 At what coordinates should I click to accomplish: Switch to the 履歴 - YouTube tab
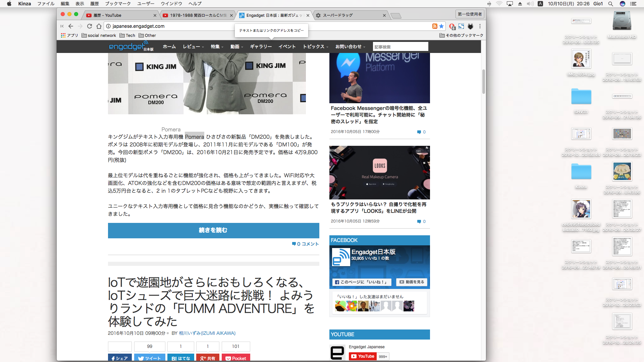[121, 15]
